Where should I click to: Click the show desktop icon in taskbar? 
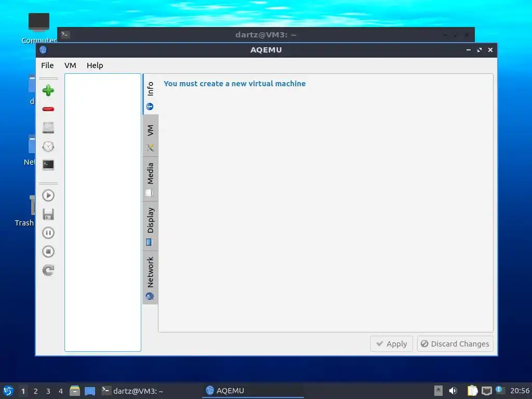click(89, 391)
